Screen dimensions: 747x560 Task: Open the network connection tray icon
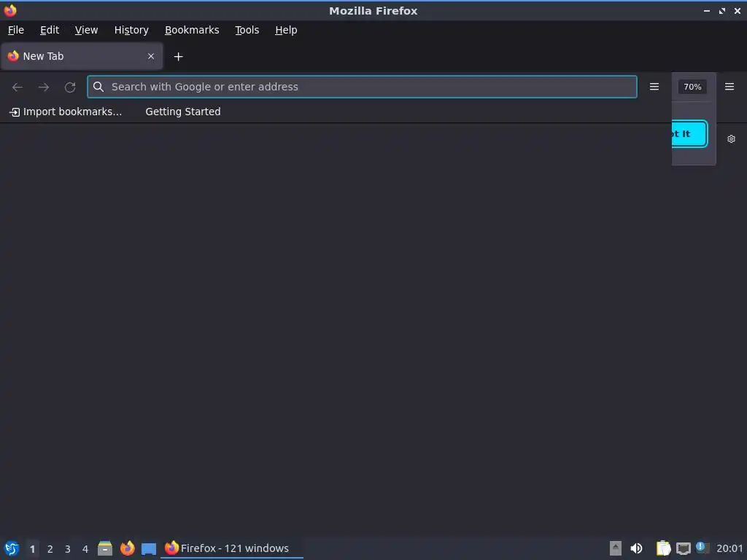[683, 548]
